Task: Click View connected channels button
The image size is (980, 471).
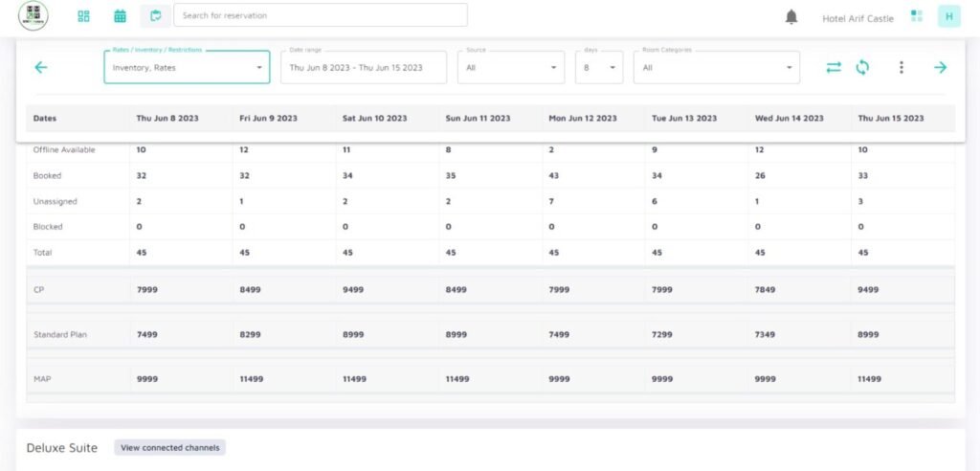Action: (169, 447)
